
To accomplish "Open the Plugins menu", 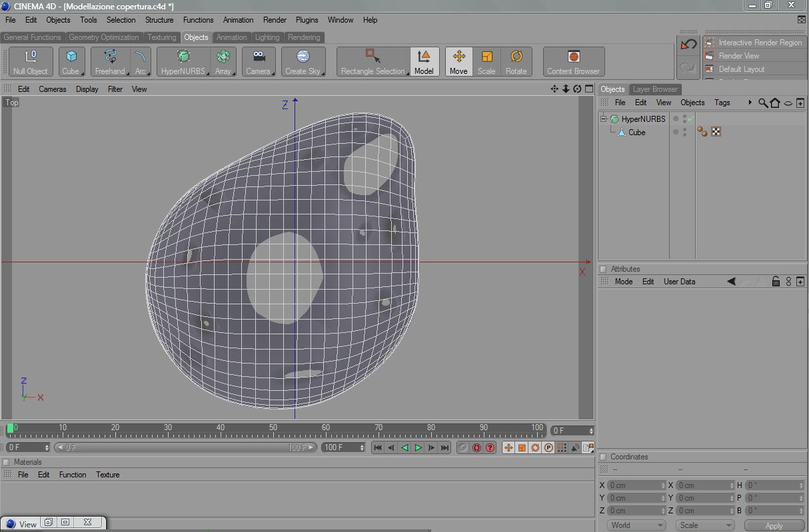I will tap(307, 20).
